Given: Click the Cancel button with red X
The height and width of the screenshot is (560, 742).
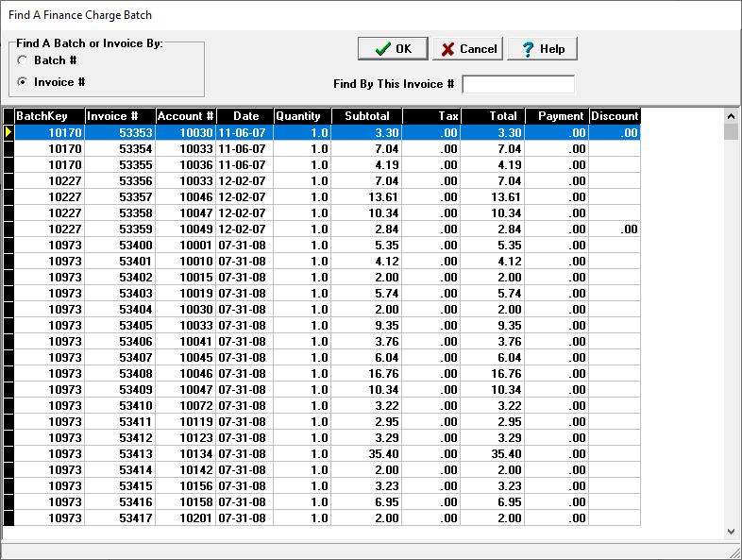Looking at the screenshot, I should point(467,49).
